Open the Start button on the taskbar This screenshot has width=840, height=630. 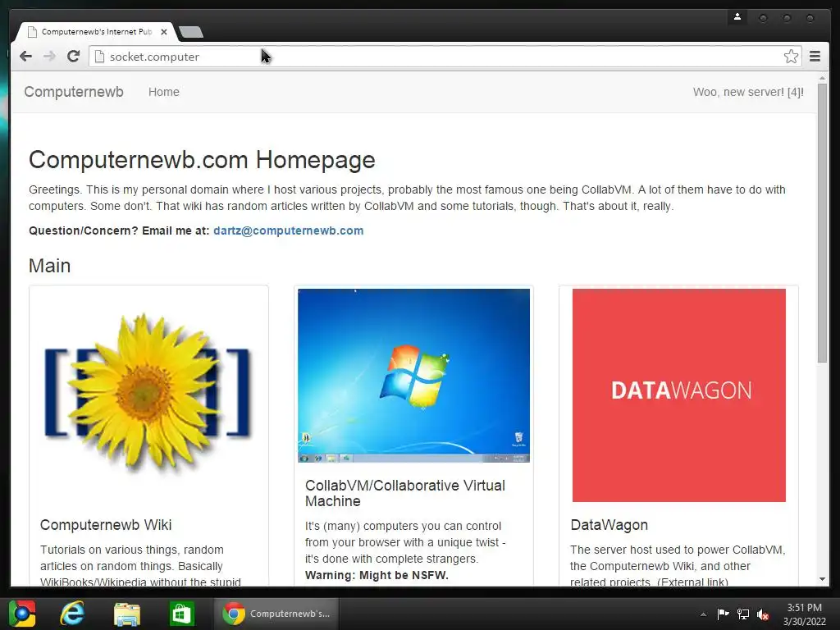(22, 614)
